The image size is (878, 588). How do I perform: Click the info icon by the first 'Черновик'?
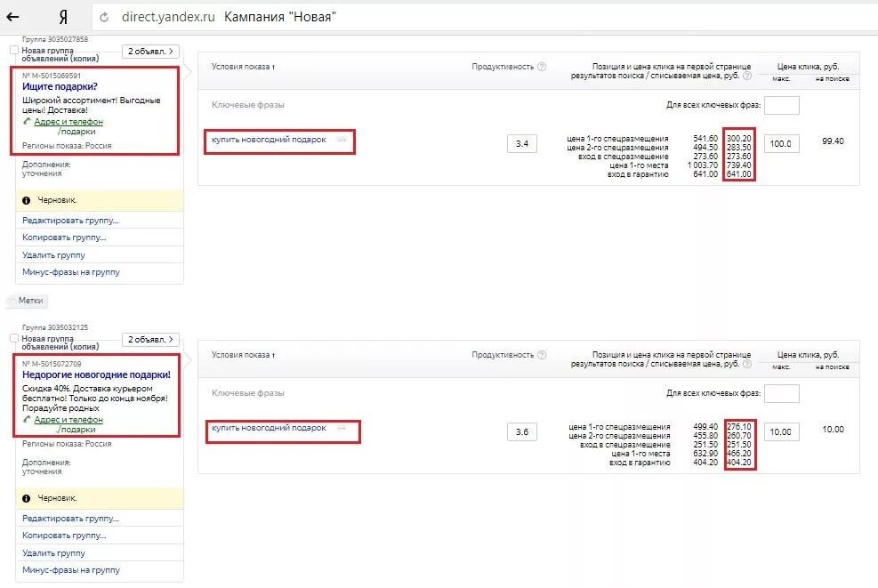click(x=27, y=200)
